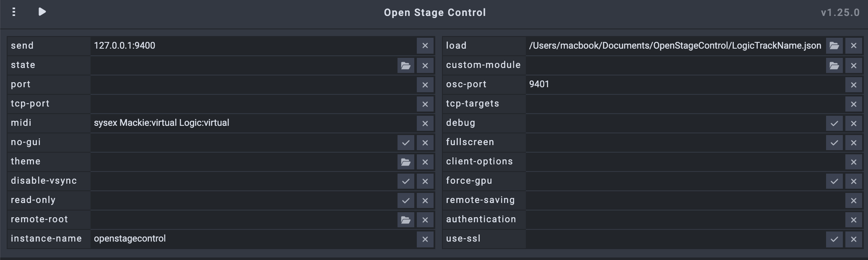Open the three-dot launcher menu
Screen dimensions: 868x260
click(x=14, y=12)
